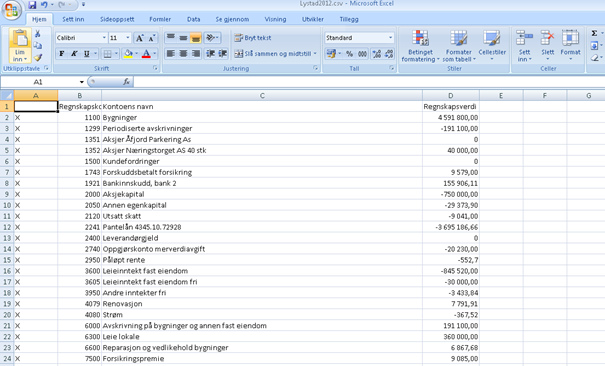Open the font size dropdown

[128, 38]
